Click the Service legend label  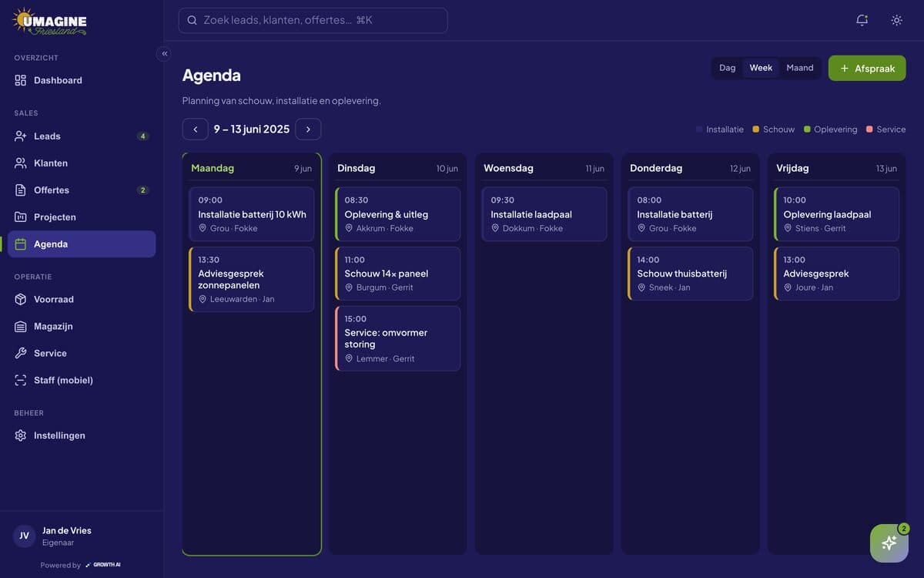tap(891, 129)
